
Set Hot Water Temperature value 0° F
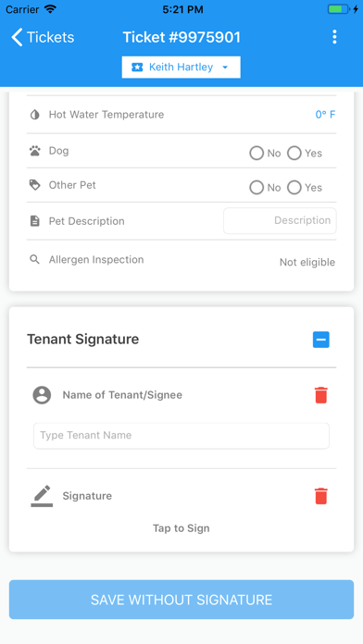coord(325,115)
